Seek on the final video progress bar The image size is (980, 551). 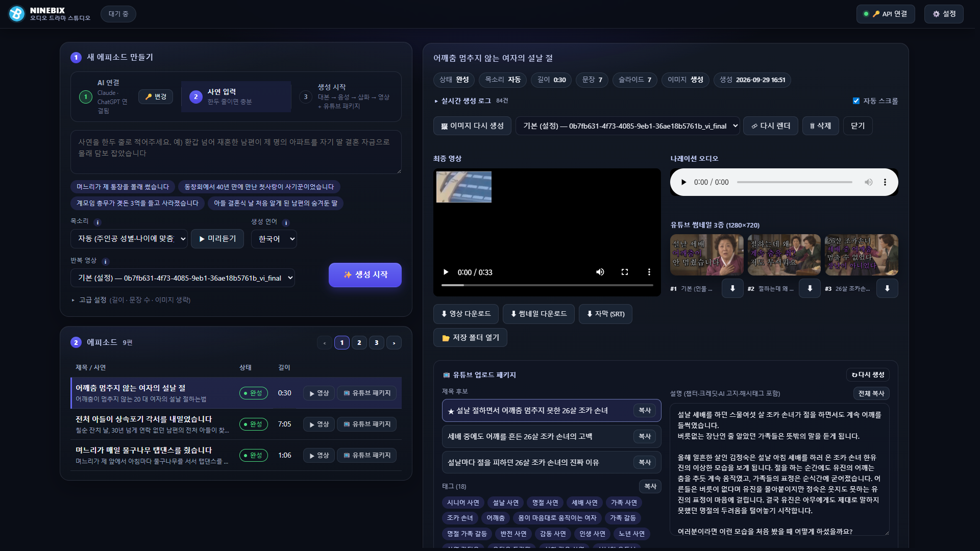point(547,285)
